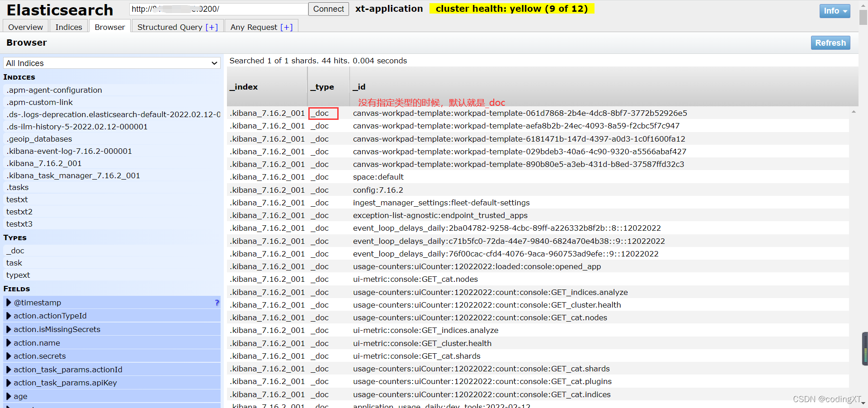Expand the @timestamp field filter
The height and width of the screenshot is (408, 868).
pos(112,303)
